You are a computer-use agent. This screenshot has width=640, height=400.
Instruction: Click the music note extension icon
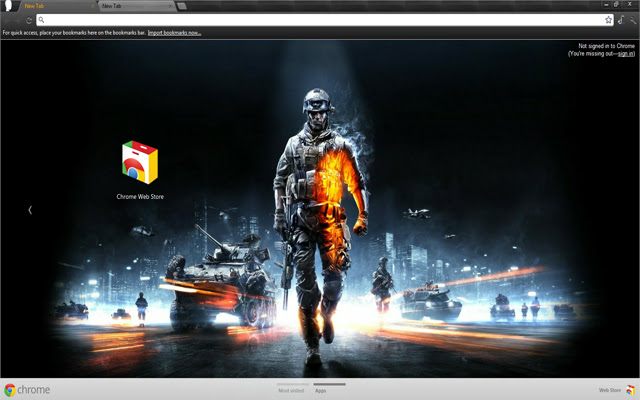pos(621,20)
